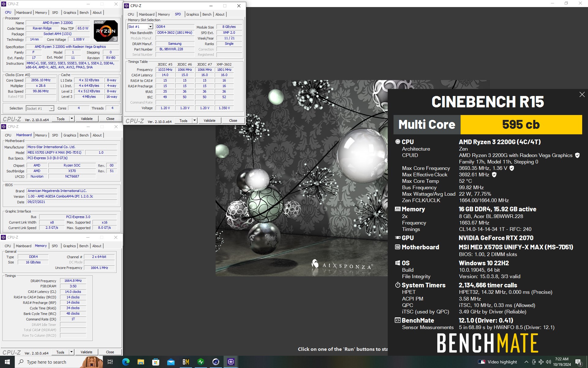The image size is (588, 368).
Task: Switch to CPU-Z taskbar icon
Action: pyautogui.click(x=231, y=362)
